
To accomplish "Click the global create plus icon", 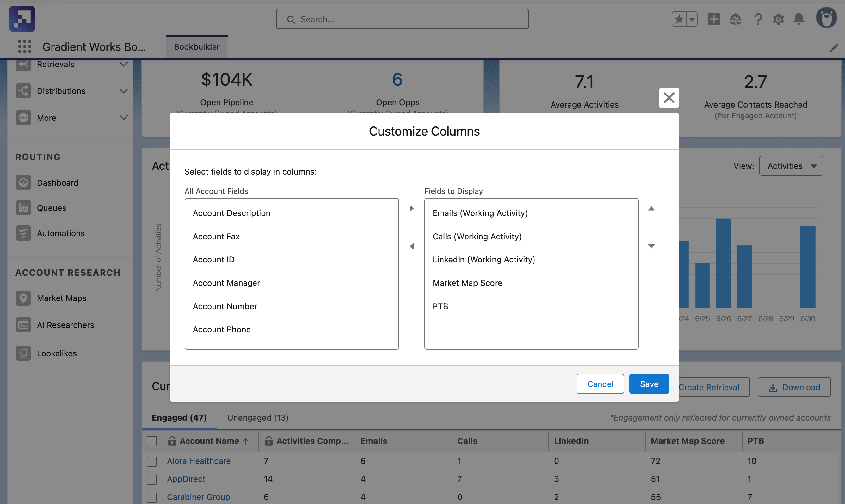I will 713,19.
